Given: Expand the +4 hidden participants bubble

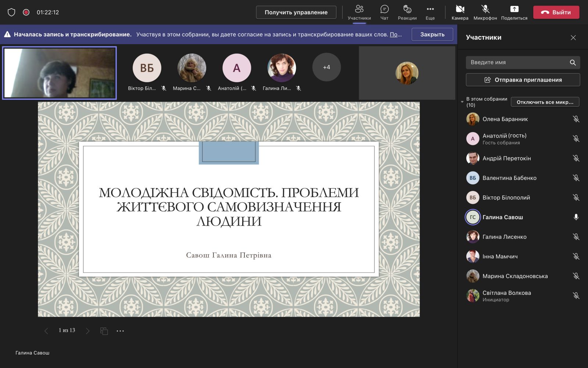Looking at the screenshot, I should tap(326, 67).
